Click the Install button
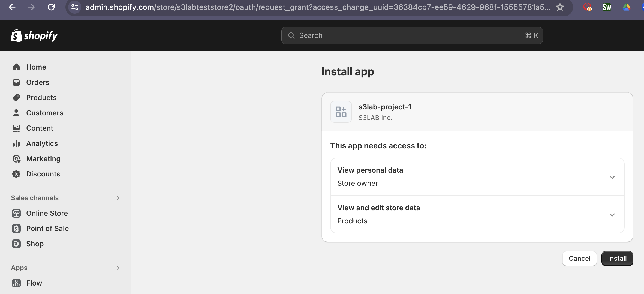 tap(617, 258)
